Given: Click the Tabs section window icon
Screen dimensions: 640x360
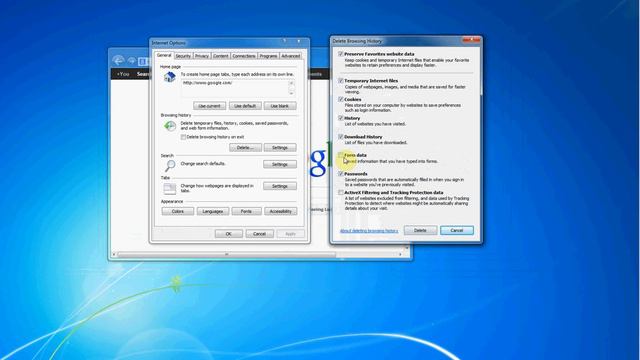Looking at the screenshot, I should tap(170, 188).
